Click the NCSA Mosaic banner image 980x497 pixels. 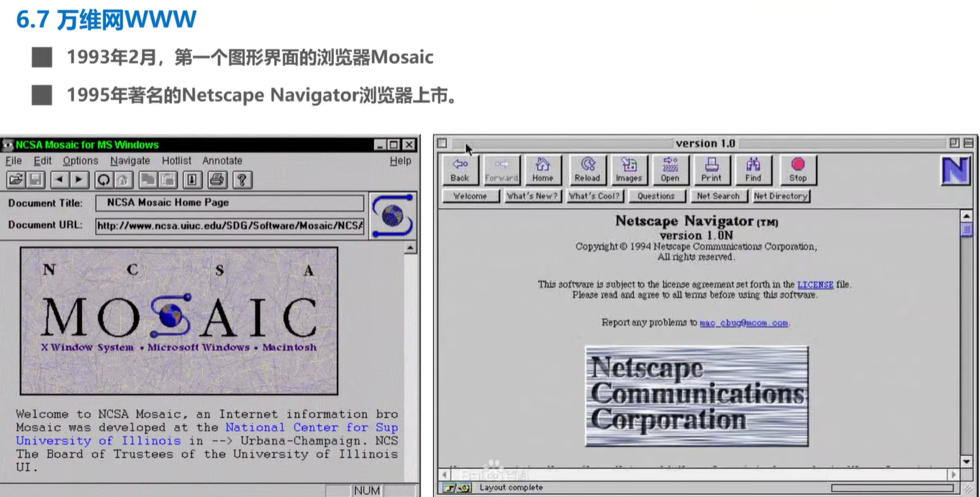pos(179,321)
